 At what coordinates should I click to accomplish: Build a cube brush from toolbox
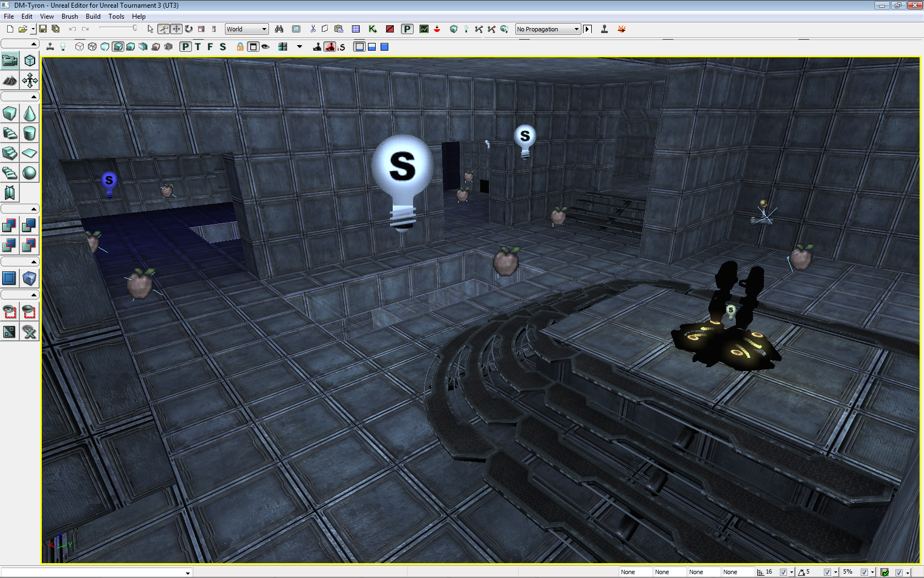10,113
